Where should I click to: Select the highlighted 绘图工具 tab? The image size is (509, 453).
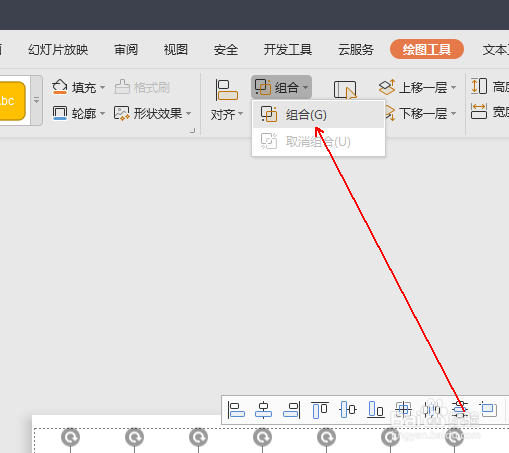point(427,49)
